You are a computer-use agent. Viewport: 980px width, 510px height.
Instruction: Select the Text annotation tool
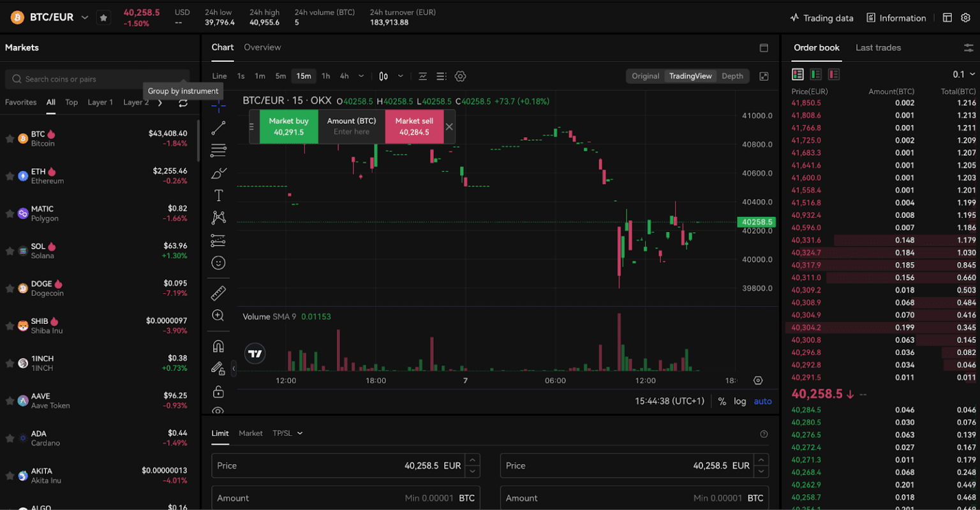tap(219, 195)
